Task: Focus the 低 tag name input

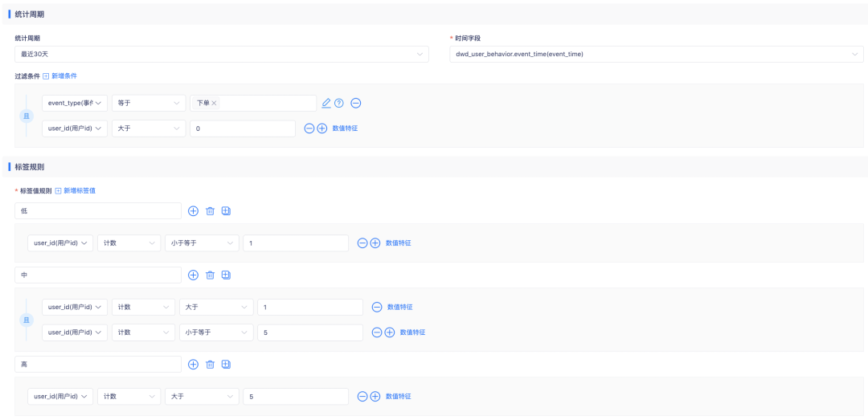Action: [98, 211]
